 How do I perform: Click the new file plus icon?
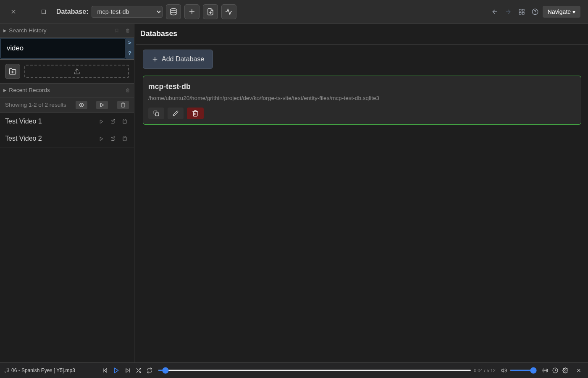[x=210, y=12]
